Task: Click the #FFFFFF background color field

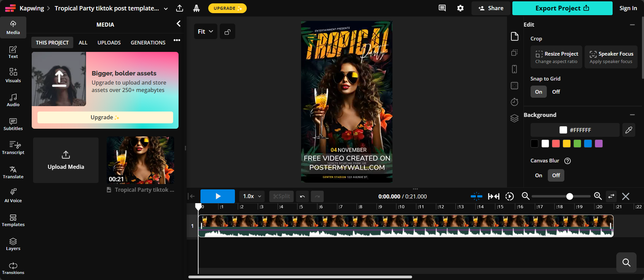Action: click(x=575, y=130)
